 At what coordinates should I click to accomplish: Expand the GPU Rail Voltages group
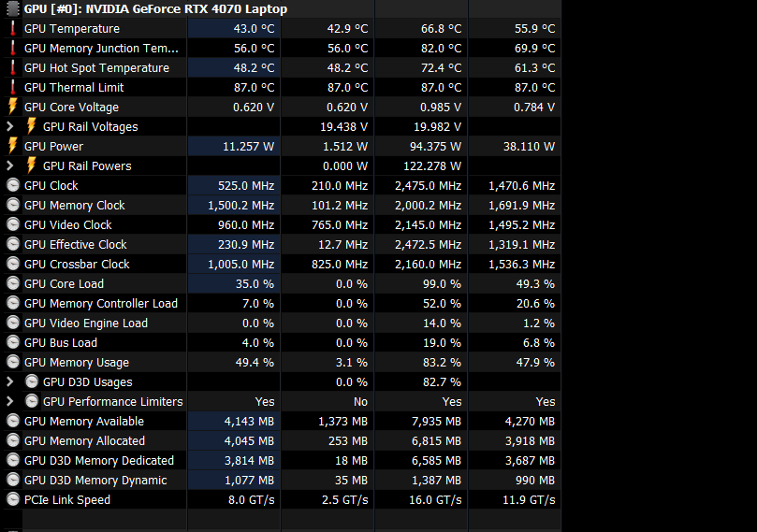pyautogui.click(x=9, y=127)
